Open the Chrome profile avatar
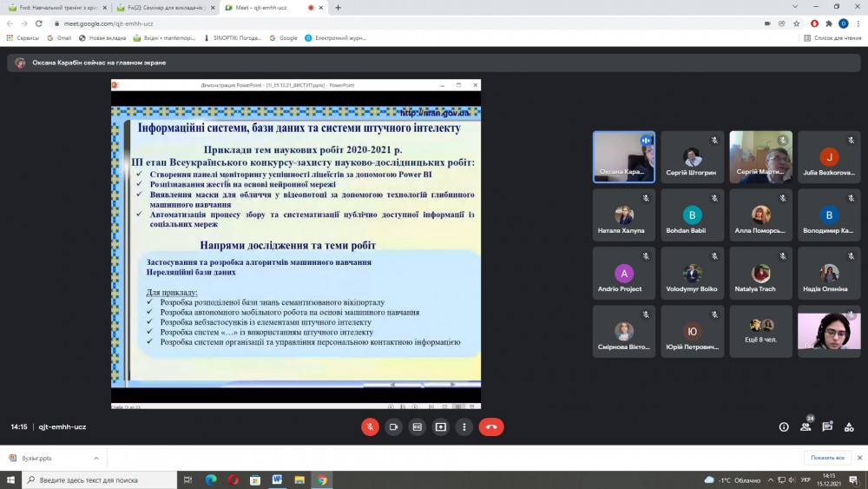 843,23
